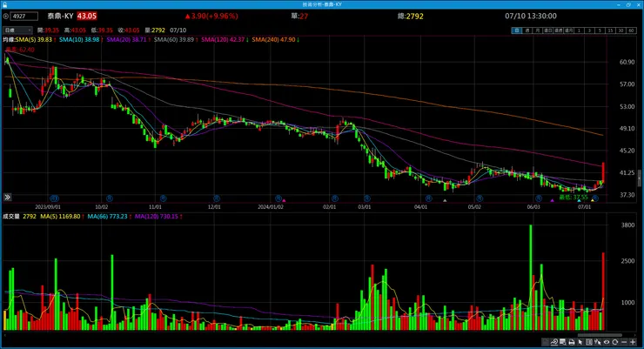Switch to the 15-minute timeframe
644x349 pixels.
click(610, 30)
